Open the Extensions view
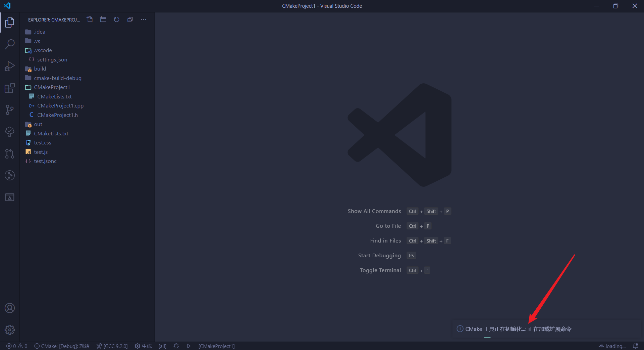 click(x=10, y=88)
